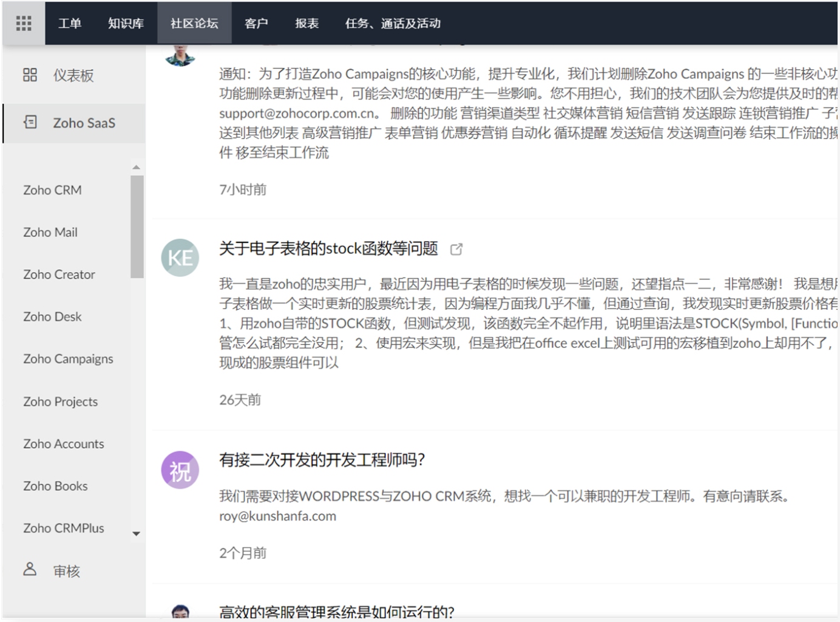Select Zoho Books in the sidebar

pyautogui.click(x=55, y=486)
